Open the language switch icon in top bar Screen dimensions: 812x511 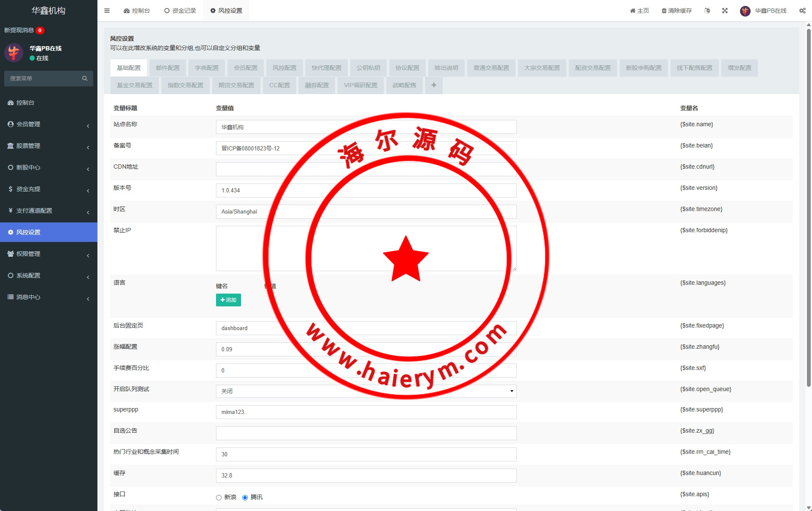[x=707, y=11]
